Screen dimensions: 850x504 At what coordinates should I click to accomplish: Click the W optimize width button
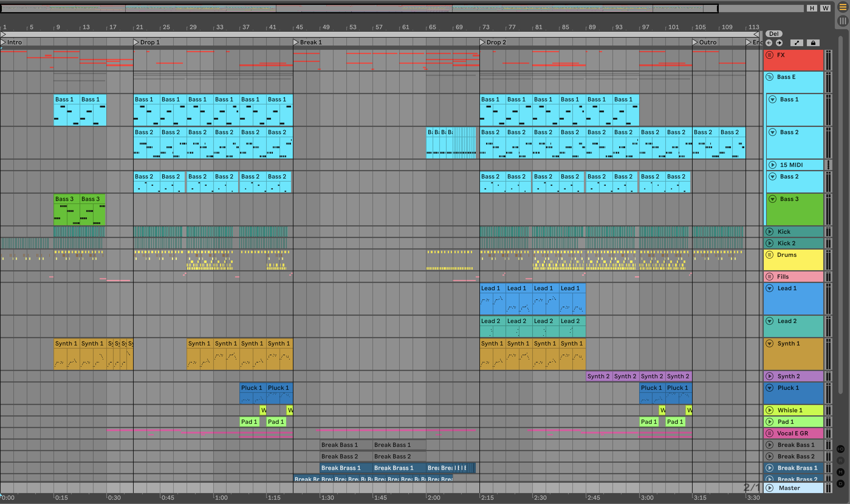click(825, 8)
